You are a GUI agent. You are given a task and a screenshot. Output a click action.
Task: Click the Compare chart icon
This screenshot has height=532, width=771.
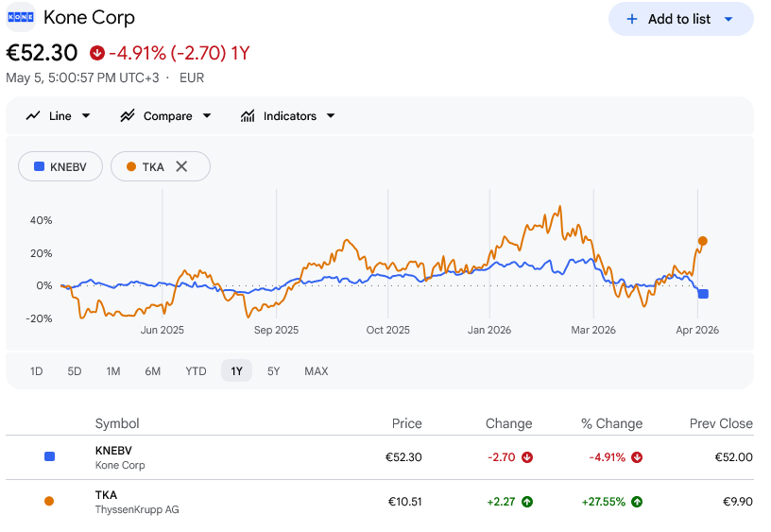[x=128, y=116]
